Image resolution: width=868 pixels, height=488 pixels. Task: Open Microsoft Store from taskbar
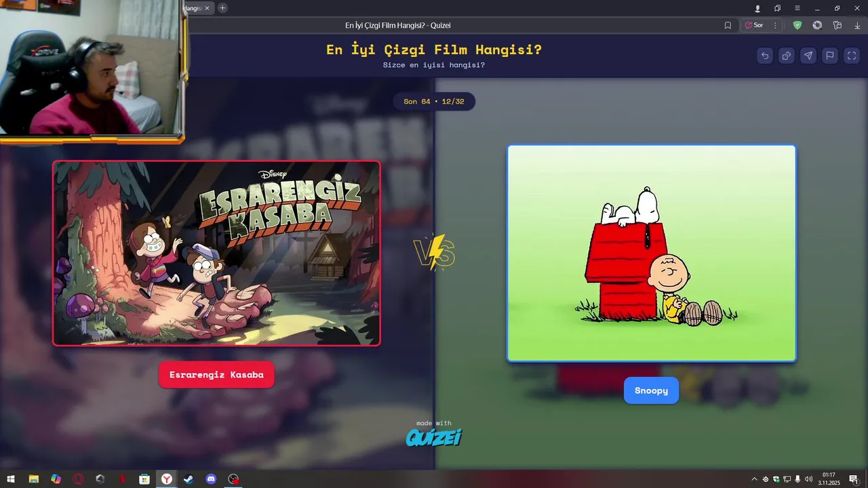coord(144,479)
